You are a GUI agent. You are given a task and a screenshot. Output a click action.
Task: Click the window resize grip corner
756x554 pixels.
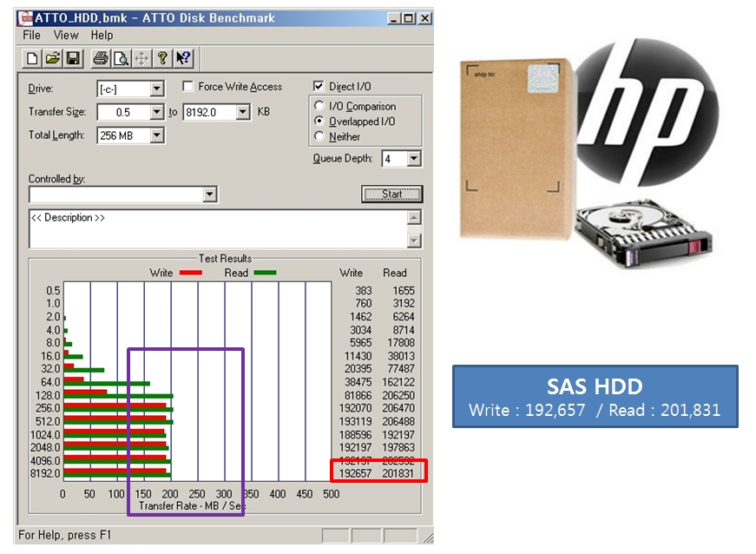(x=428, y=538)
